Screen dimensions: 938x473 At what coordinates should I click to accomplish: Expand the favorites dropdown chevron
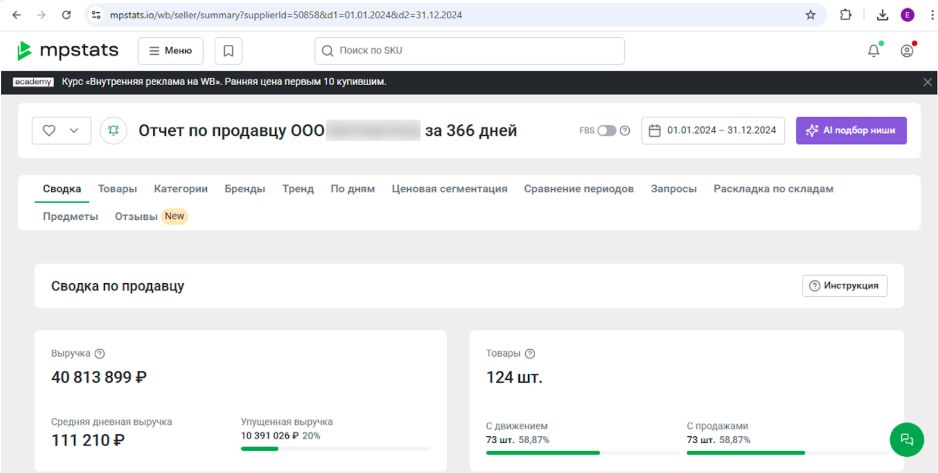click(x=74, y=131)
